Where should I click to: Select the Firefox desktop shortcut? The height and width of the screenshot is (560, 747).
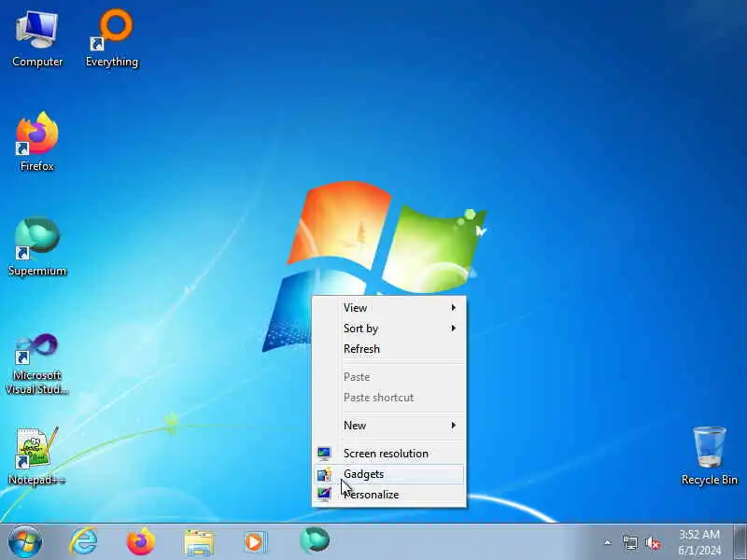[x=37, y=142]
